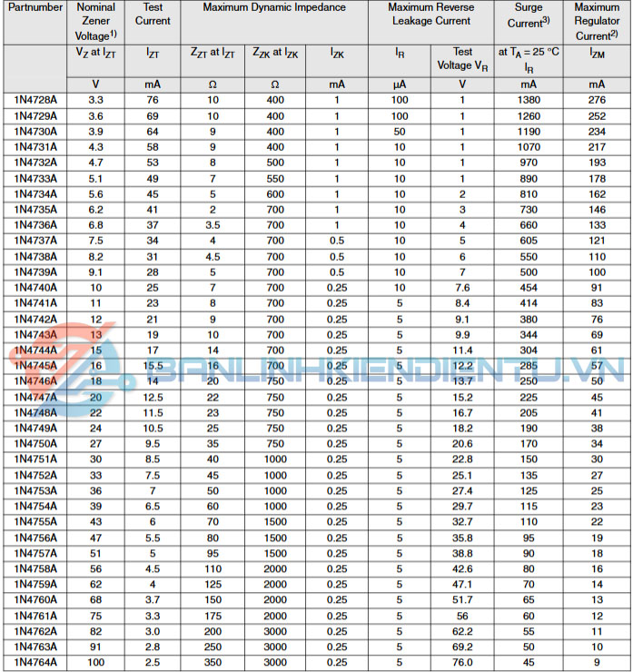Select part number 1N4760A

[35, 599]
